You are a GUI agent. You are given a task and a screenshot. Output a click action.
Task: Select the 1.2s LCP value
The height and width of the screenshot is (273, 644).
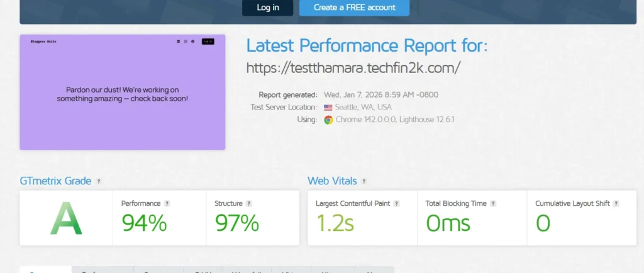(x=335, y=223)
